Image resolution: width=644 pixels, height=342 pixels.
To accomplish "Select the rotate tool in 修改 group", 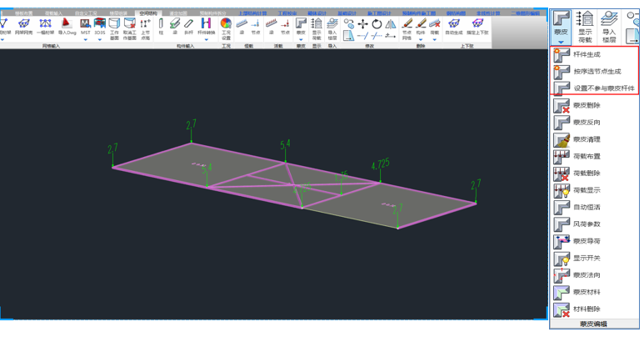I will pyautogui.click(x=377, y=23).
